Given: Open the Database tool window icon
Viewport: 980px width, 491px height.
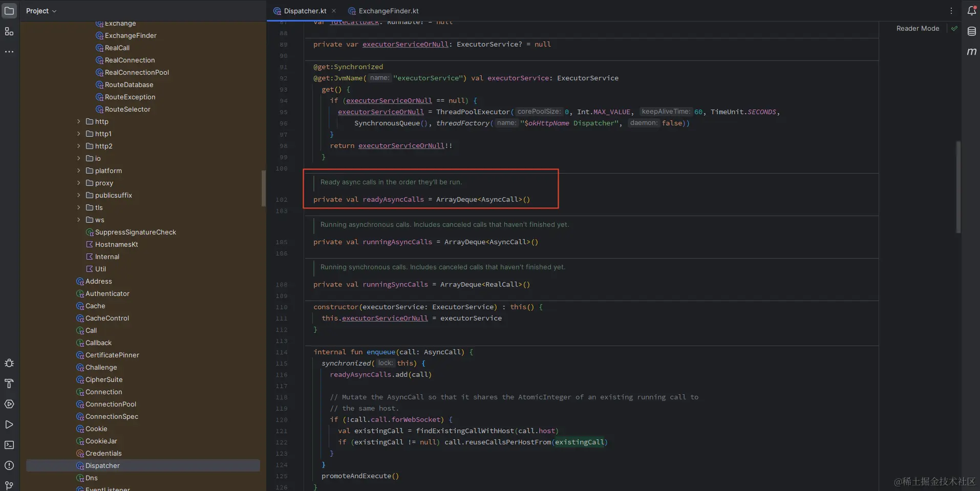Looking at the screenshot, I should (971, 31).
